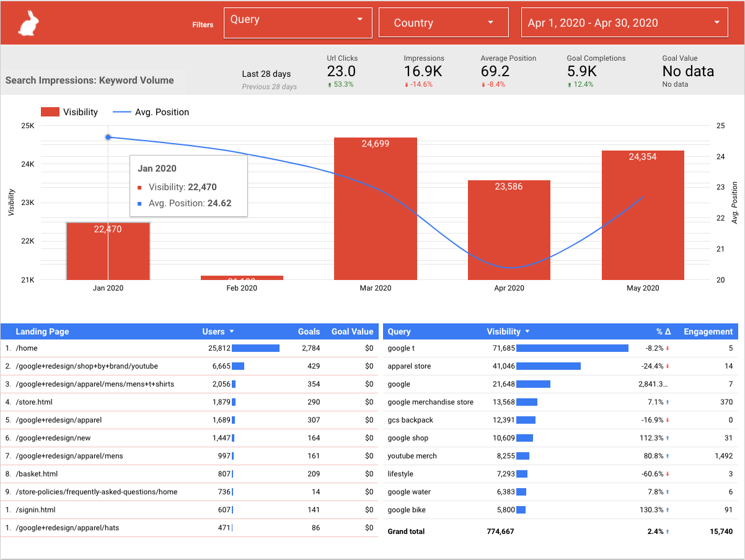
Task: Toggle the blue Avg. Position legend item
Action: point(151,112)
